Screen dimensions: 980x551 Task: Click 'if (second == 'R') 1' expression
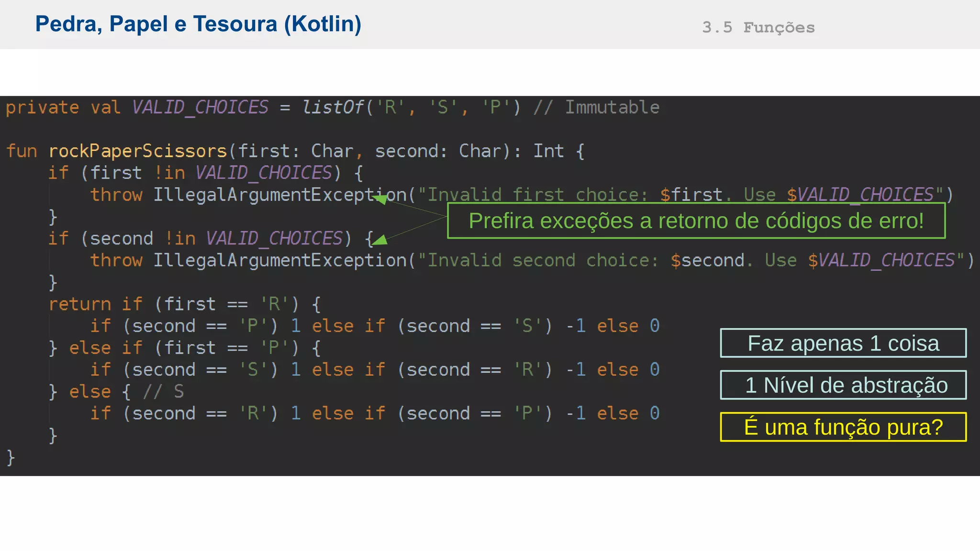coord(196,414)
